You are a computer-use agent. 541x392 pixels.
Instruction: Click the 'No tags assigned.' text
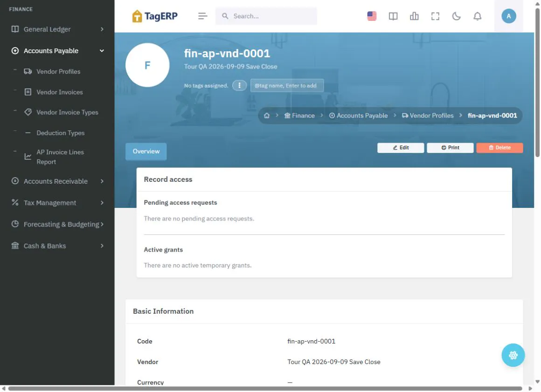(206, 85)
